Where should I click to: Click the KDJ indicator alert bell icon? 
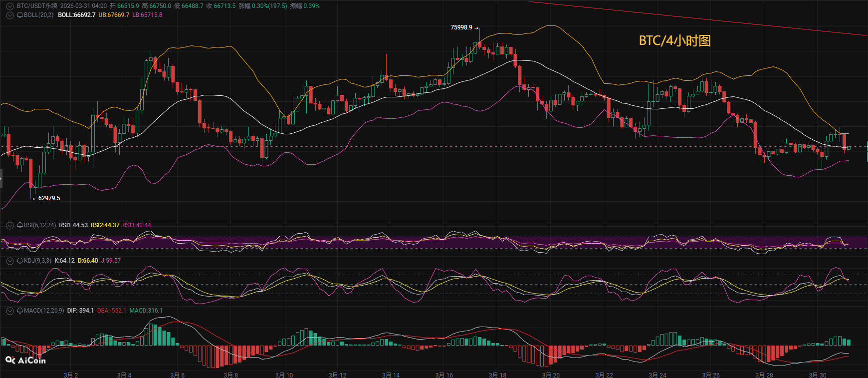click(x=20, y=261)
